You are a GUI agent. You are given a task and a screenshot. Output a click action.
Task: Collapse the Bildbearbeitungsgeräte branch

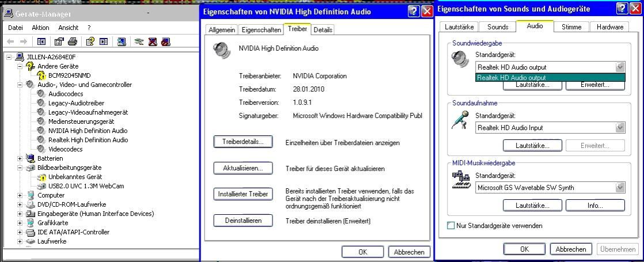tap(20, 168)
